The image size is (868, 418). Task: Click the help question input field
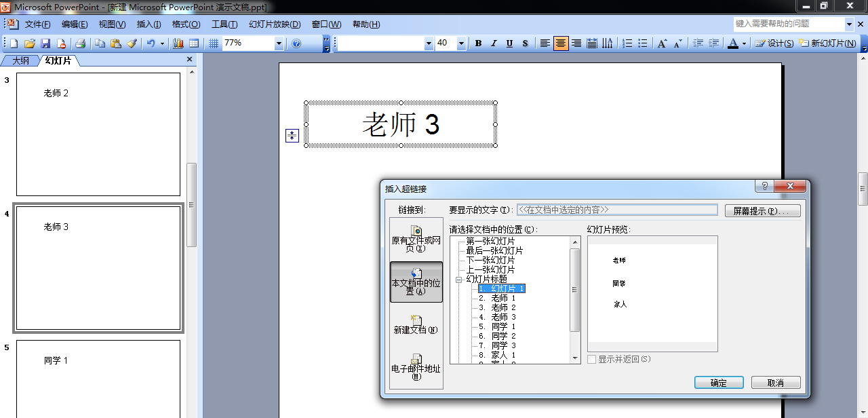pyautogui.click(x=789, y=24)
